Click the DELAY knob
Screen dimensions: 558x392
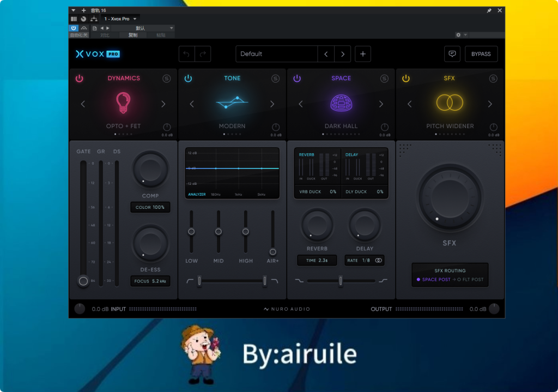coord(365,225)
